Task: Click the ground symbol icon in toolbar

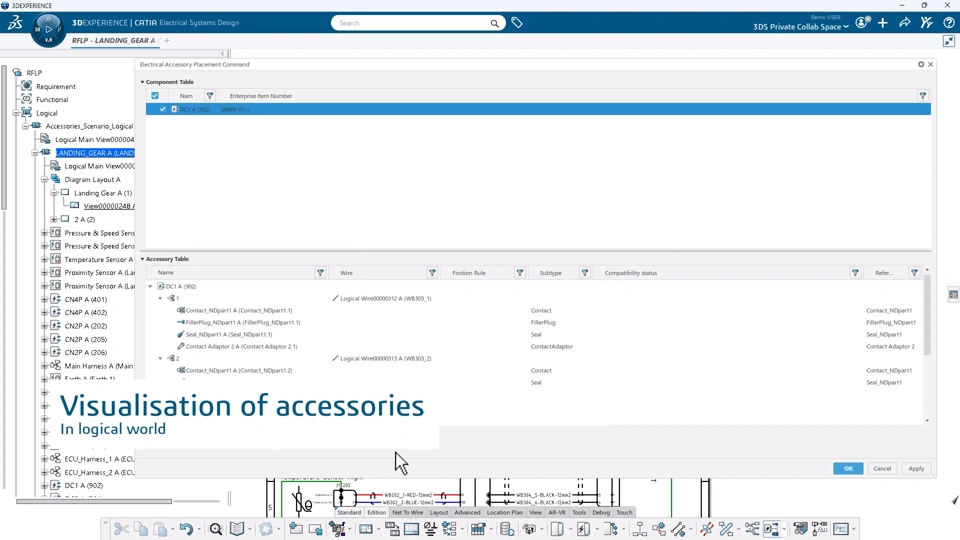Action: point(430,528)
